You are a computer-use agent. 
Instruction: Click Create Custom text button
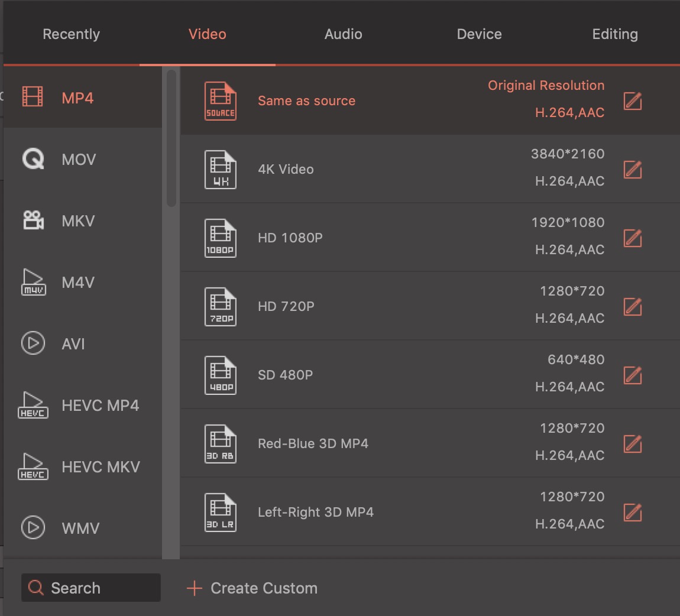click(x=264, y=588)
